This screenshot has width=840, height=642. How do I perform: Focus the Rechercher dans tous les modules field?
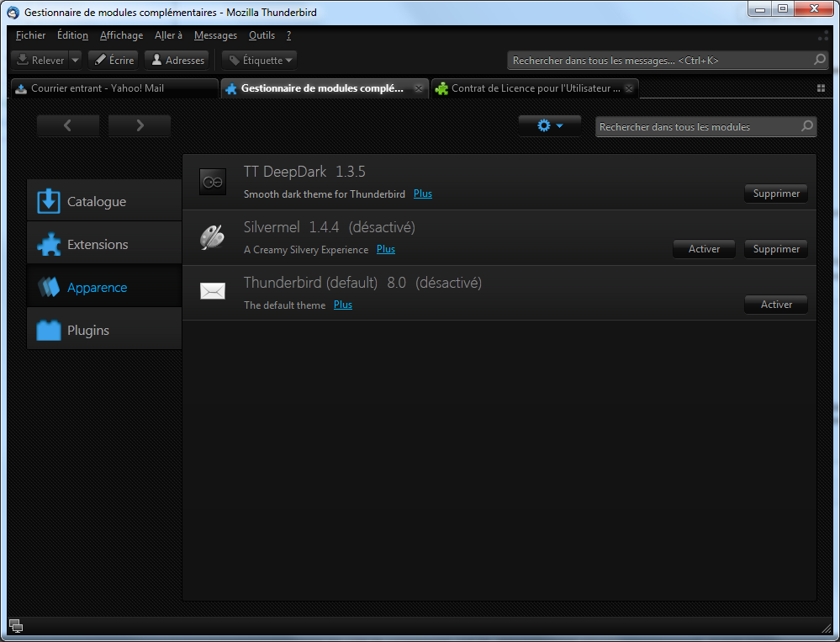[705, 127]
